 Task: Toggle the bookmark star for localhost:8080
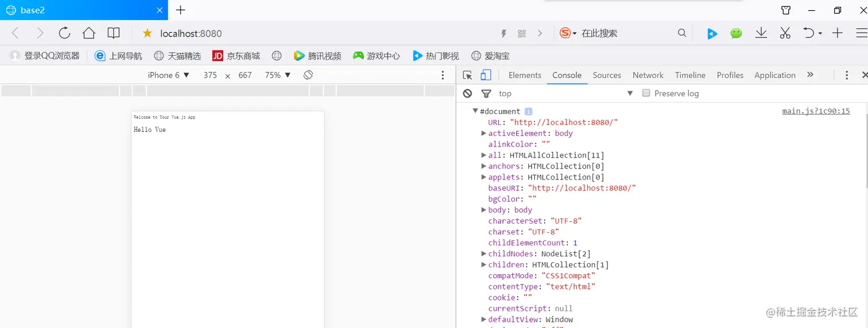click(x=148, y=33)
